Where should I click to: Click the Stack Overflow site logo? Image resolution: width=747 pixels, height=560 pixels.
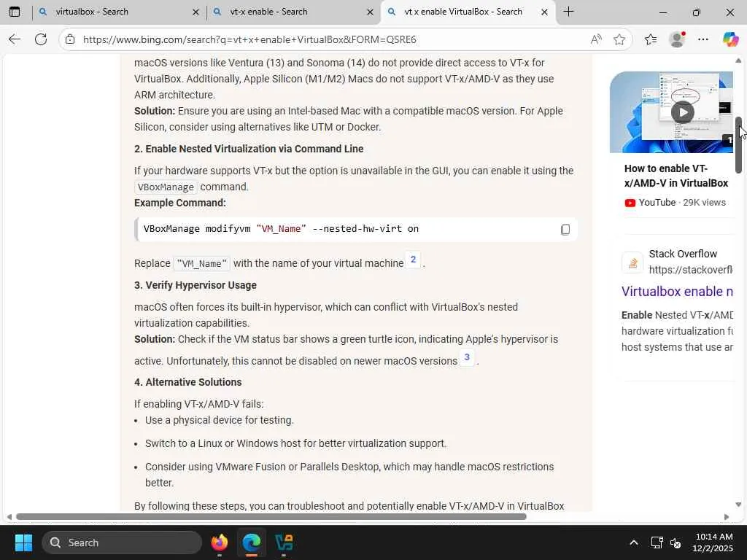pyautogui.click(x=632, y=262)
